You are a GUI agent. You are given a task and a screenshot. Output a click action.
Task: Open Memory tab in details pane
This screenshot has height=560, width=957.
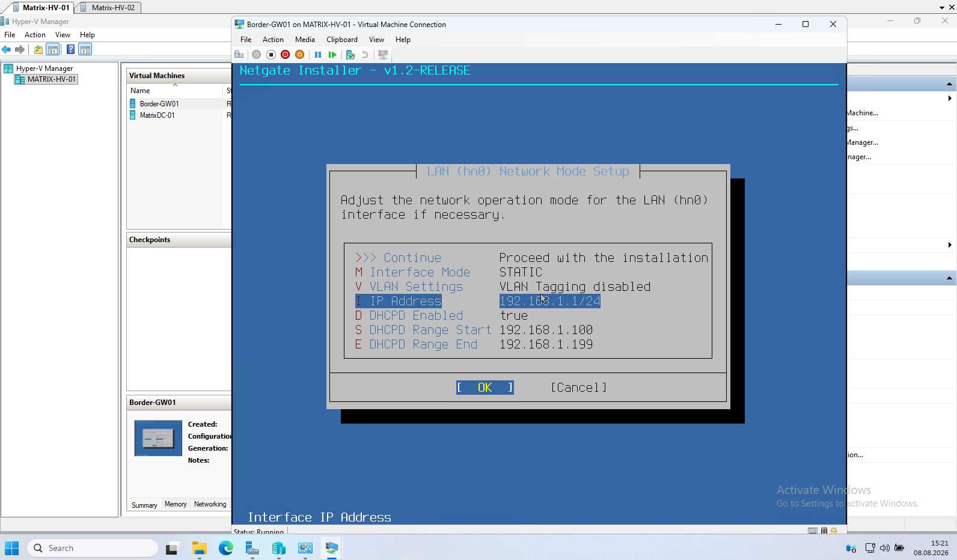tap(176, 505)
